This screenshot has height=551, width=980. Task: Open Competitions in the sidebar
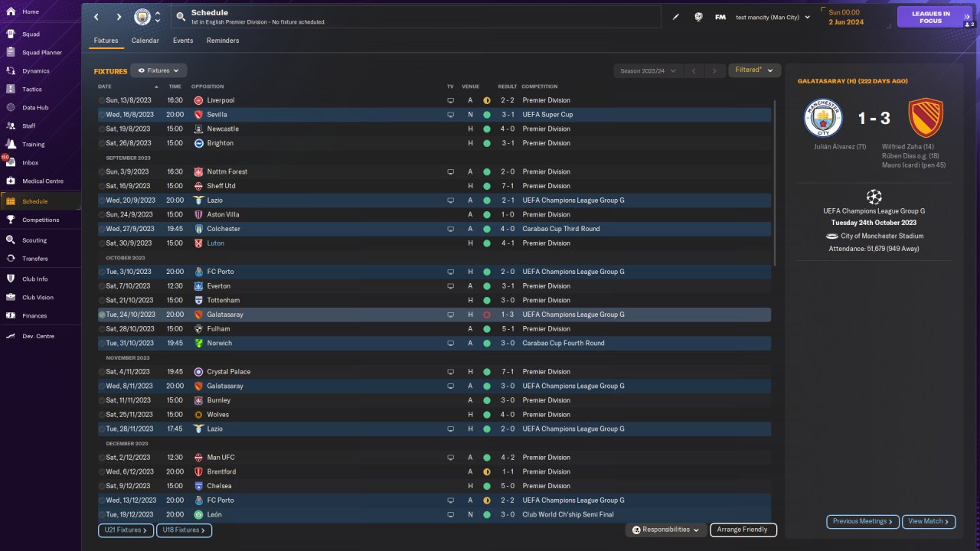point(41,220)
